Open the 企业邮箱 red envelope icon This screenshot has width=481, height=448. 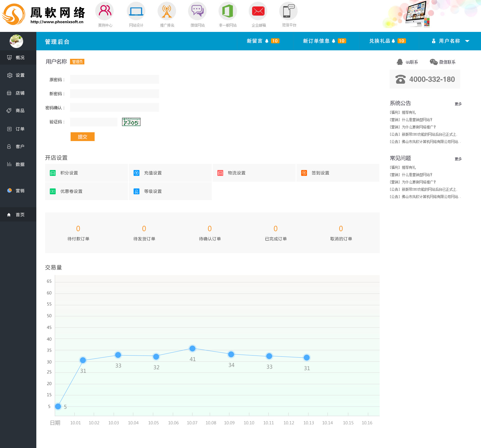pyautogui.click(x=258, y=11)
